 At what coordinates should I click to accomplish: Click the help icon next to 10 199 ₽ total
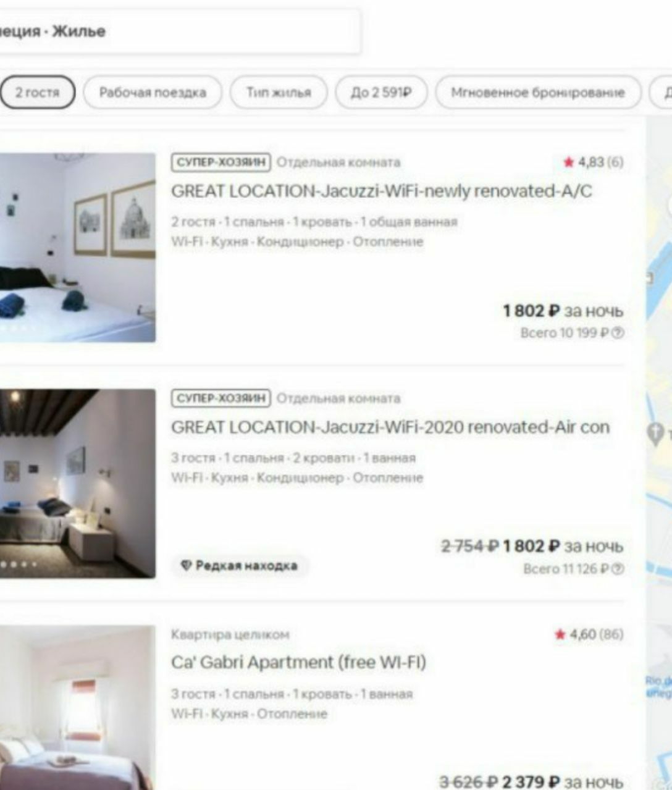point(618,334)
